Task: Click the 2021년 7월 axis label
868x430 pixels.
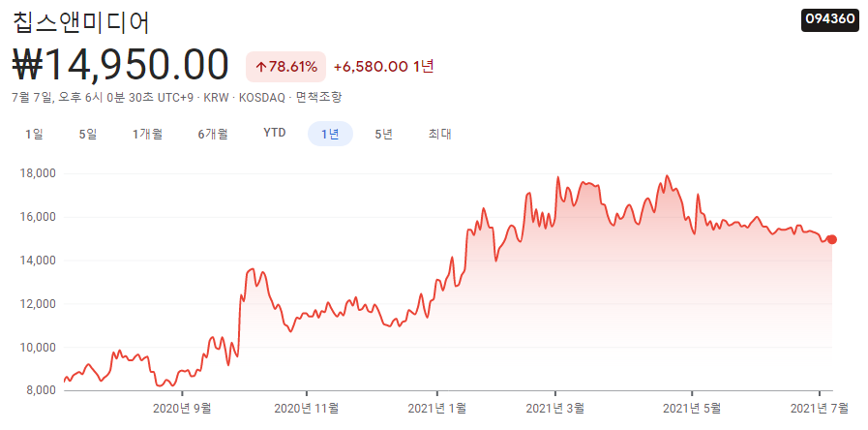Action: pyautogui.click(x=820, y=409)
